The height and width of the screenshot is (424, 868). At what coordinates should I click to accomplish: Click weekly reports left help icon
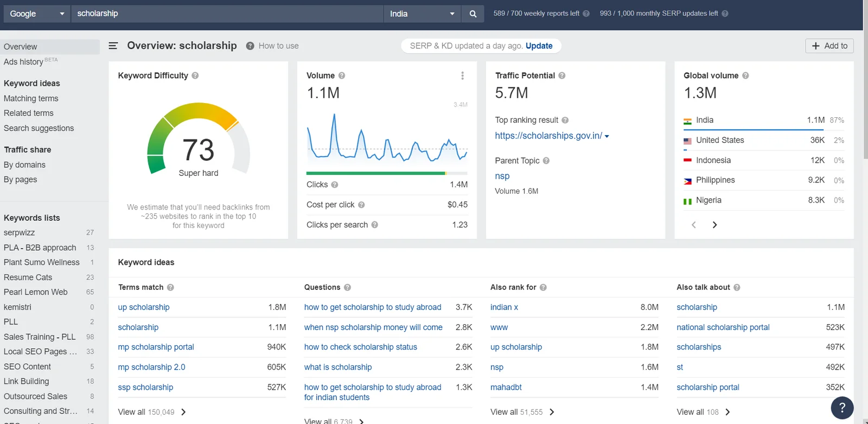pyautogui.click(x=586, y=14)
